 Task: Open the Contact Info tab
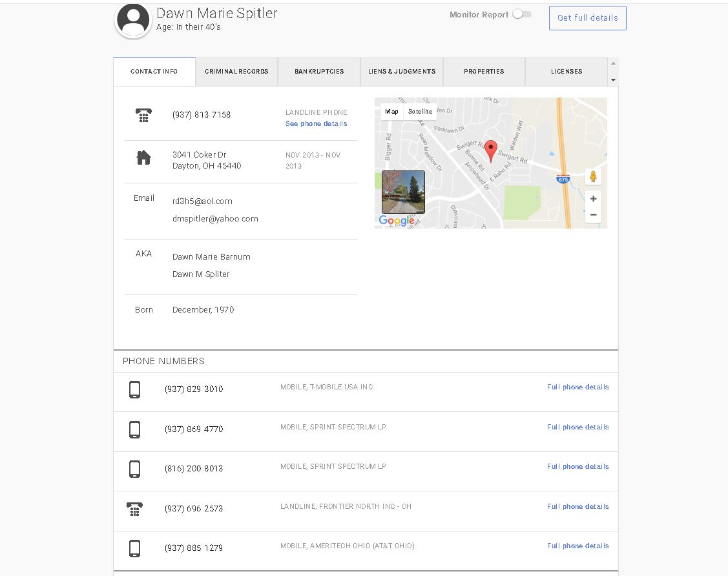[154, 72]
